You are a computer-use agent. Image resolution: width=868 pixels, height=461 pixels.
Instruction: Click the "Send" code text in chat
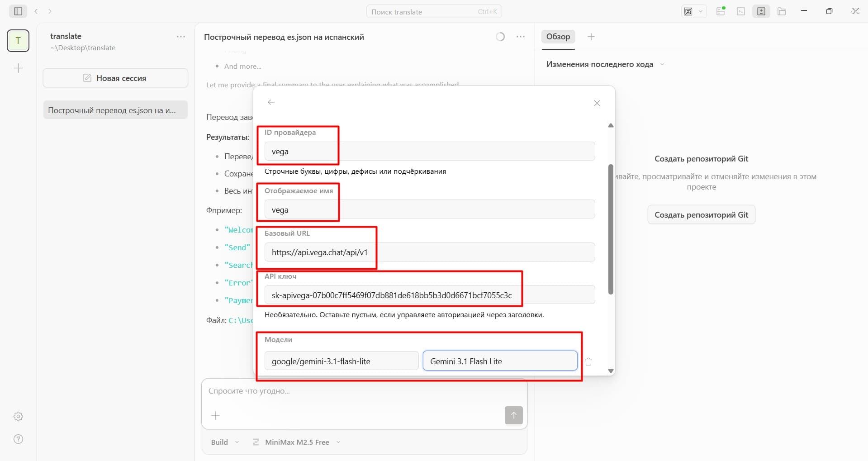(x=237, y=247)
